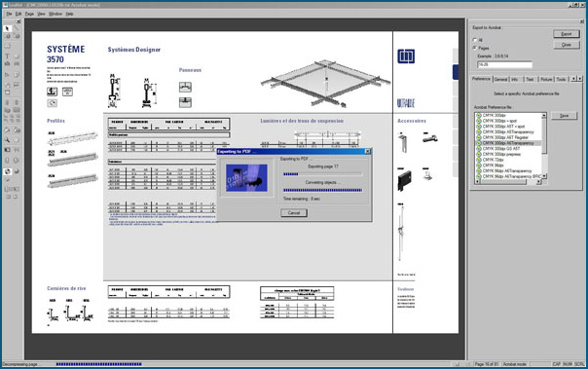Click the icon for CMYK 300dpi preset
Screen dimensions: 588x369
tap(479, 116)
